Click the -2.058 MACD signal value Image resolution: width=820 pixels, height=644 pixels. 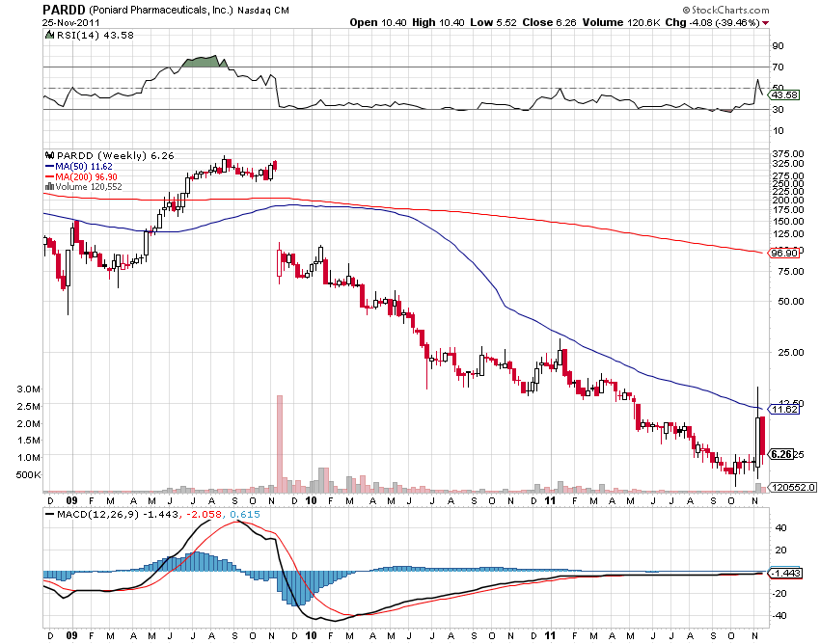point(204,515)
